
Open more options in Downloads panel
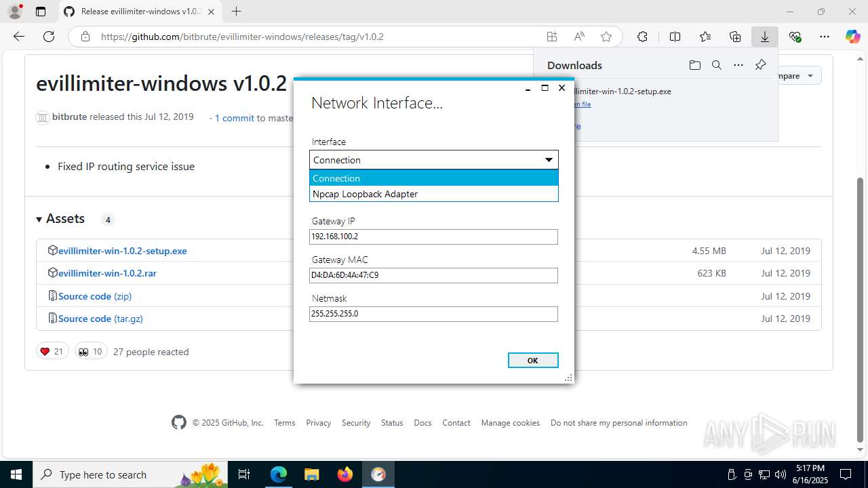coord(738,65)
